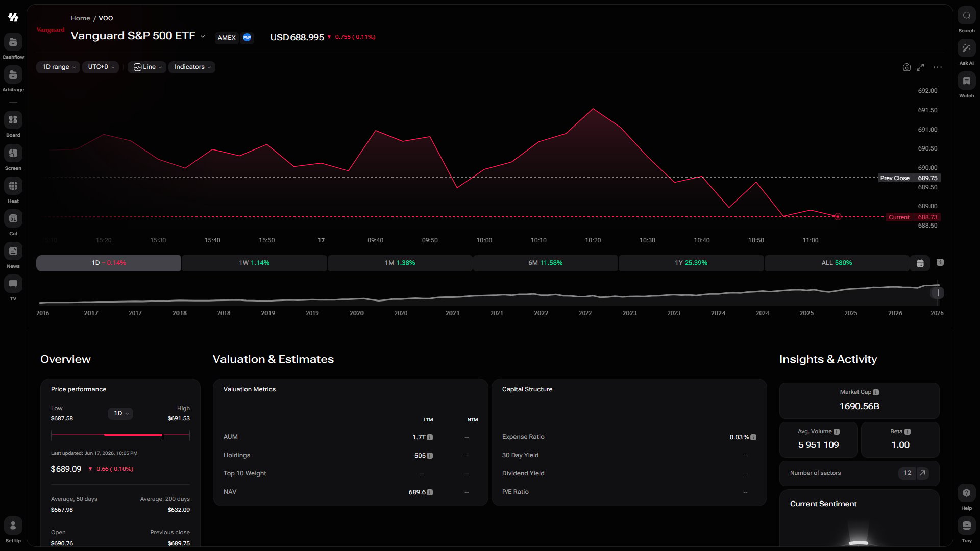Image resolution: width=980 pixels, height=551 pixels.
Task: Open the Arbitrage sidebar icon
Action: [13, 75]
